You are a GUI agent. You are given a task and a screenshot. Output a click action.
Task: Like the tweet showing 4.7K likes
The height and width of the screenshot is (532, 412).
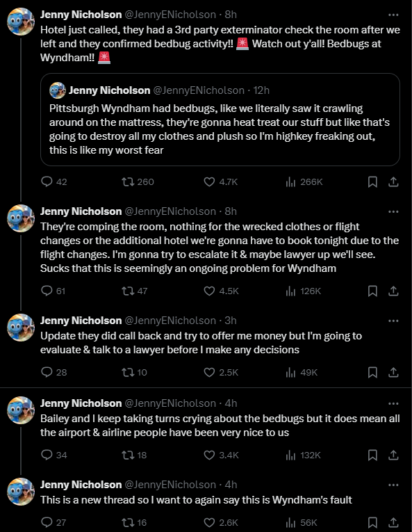coord(221,182)
